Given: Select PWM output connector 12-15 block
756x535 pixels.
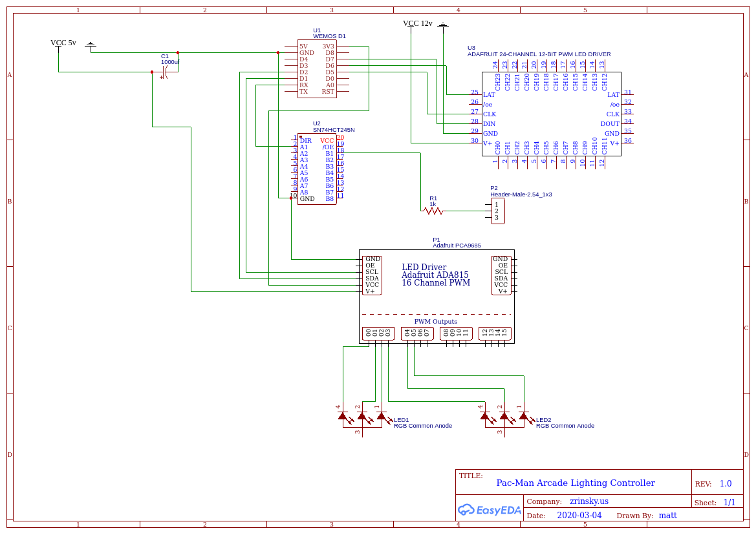Looking at the screenshot, I should [x=495, y=333].
